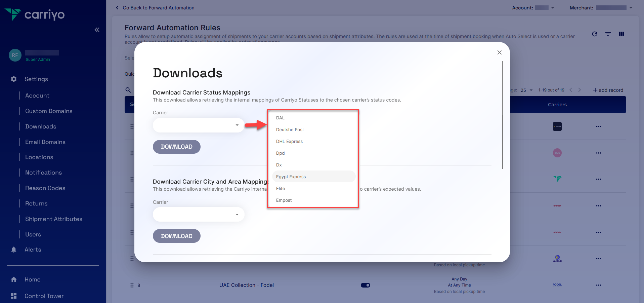
Task: Click DOWNLOAD for Carrier Status Mappings
Action: tap(177, 147)
